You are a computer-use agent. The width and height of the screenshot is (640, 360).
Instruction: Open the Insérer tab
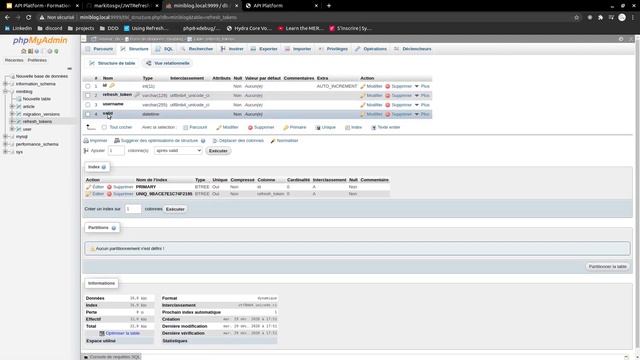(232, 49)
